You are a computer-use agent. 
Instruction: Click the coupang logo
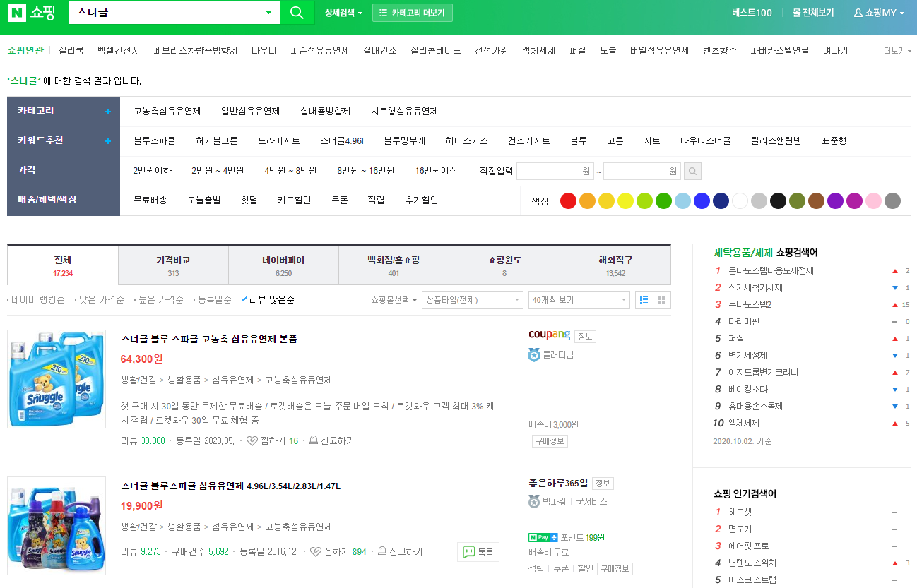549,335
